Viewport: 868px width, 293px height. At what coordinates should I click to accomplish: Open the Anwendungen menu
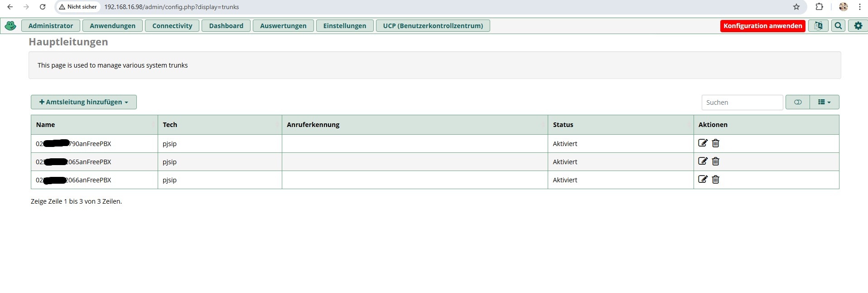pos(112,26)
